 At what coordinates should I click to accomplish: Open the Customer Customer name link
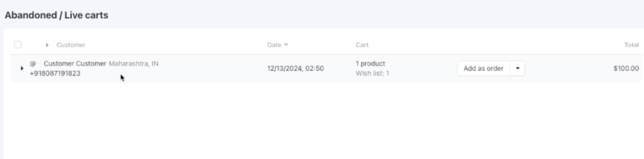pos(75,63)
